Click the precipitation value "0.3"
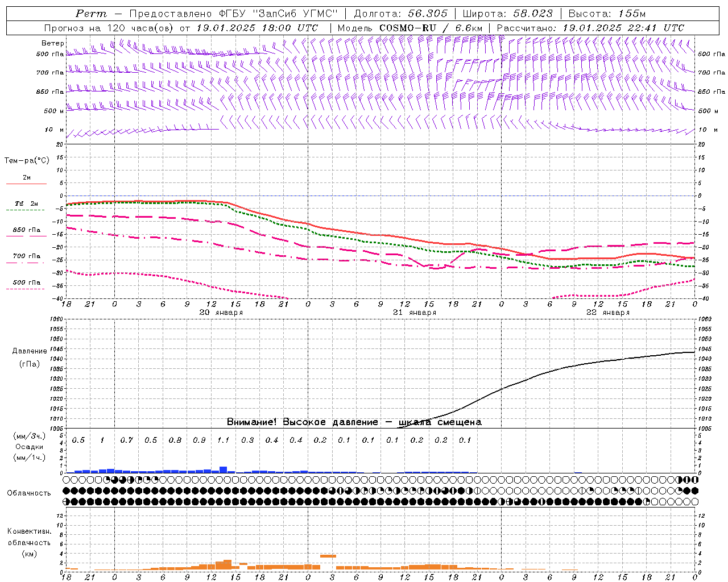The width and height of the screenshot is (728, 582). click(x=247, y=440)
